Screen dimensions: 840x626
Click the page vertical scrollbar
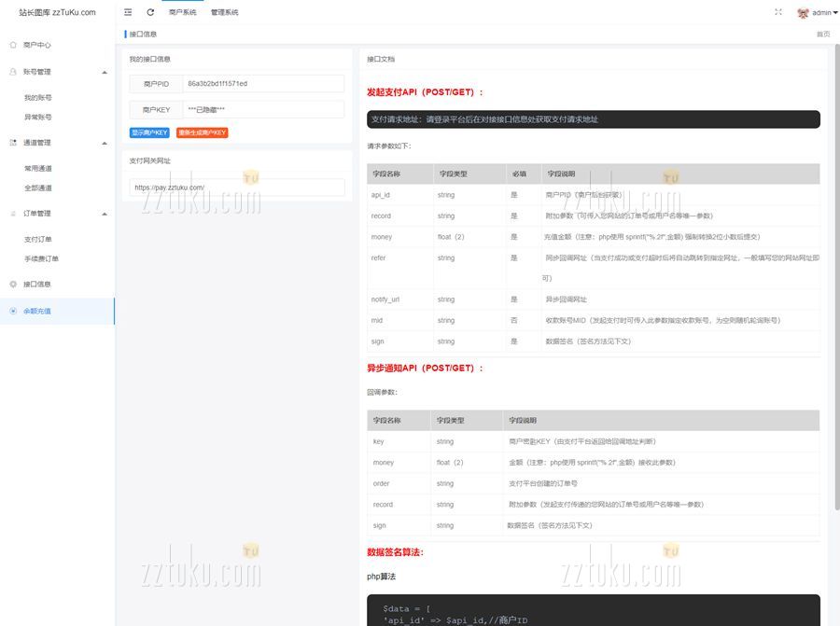point(837,276)
